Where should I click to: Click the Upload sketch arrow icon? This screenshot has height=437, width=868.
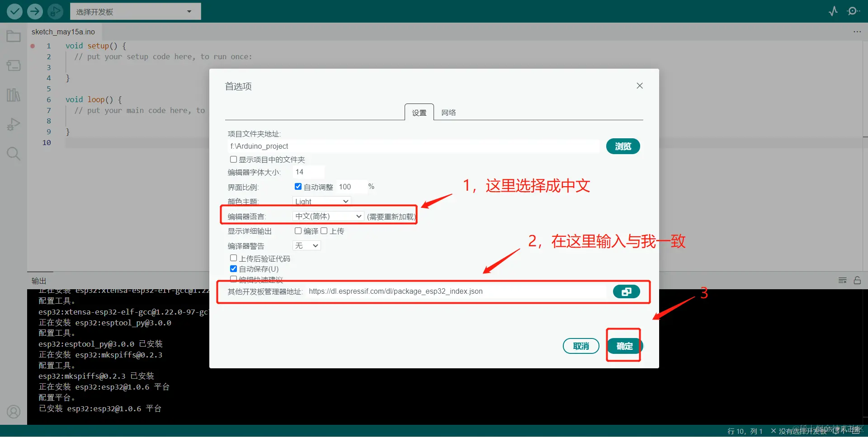pos(35,11)
